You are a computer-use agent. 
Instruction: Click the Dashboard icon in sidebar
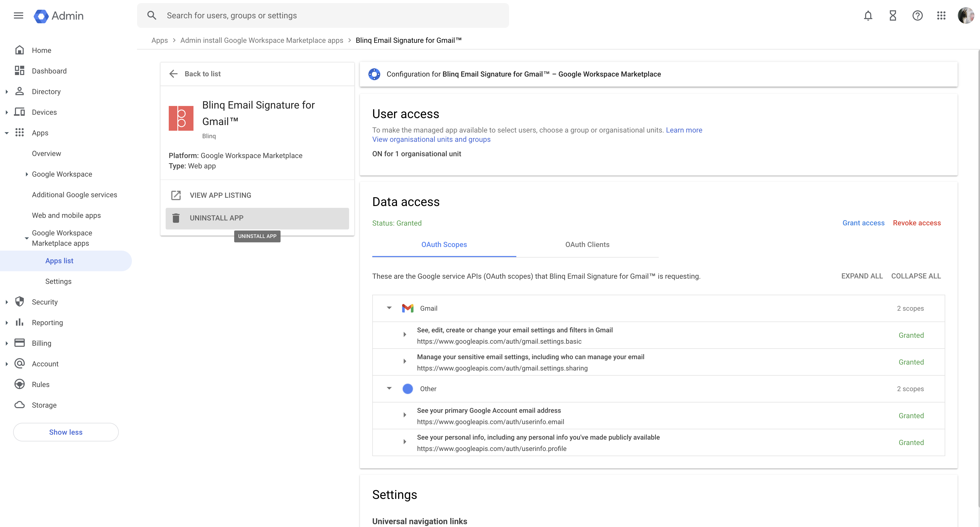click(x=19, y=71)
